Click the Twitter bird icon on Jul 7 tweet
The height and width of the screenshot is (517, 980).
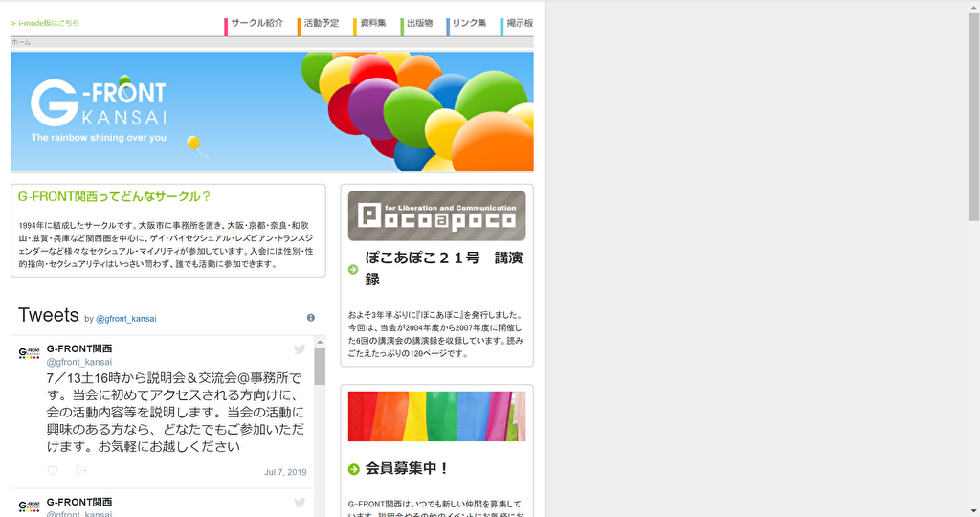(x=300, y=349)
